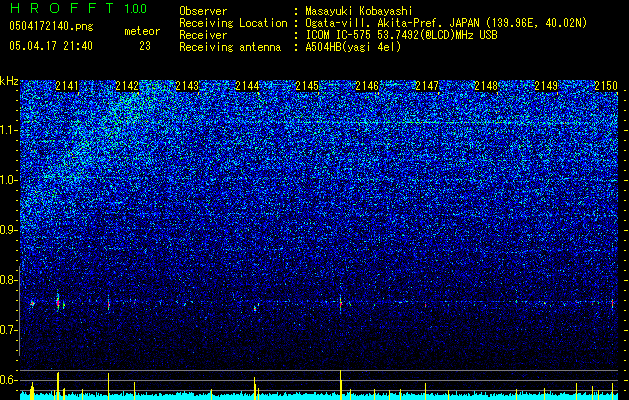629x400 pixels.
Task: Select the 0.6 frequency axis label
Action: coord(9,380)
